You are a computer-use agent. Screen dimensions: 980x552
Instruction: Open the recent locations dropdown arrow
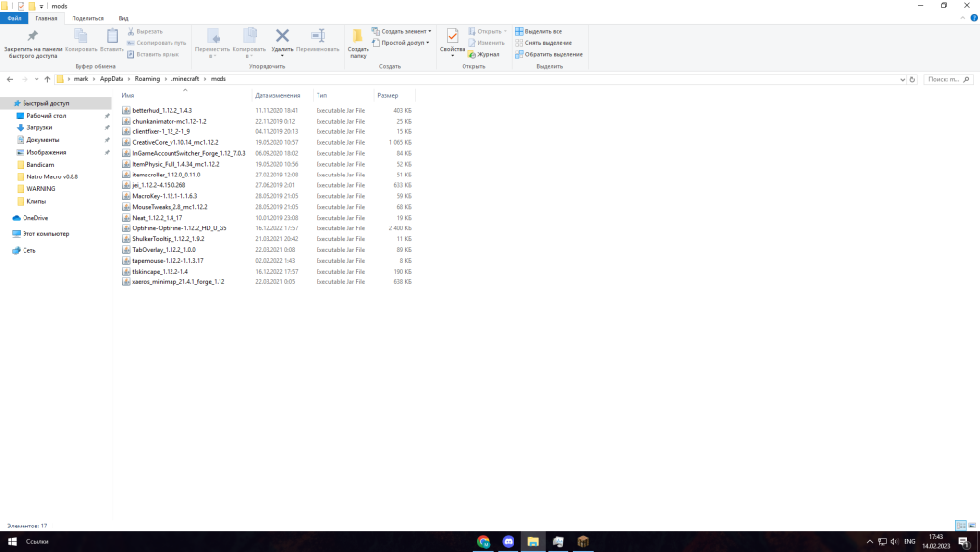[x=36, y=79]
